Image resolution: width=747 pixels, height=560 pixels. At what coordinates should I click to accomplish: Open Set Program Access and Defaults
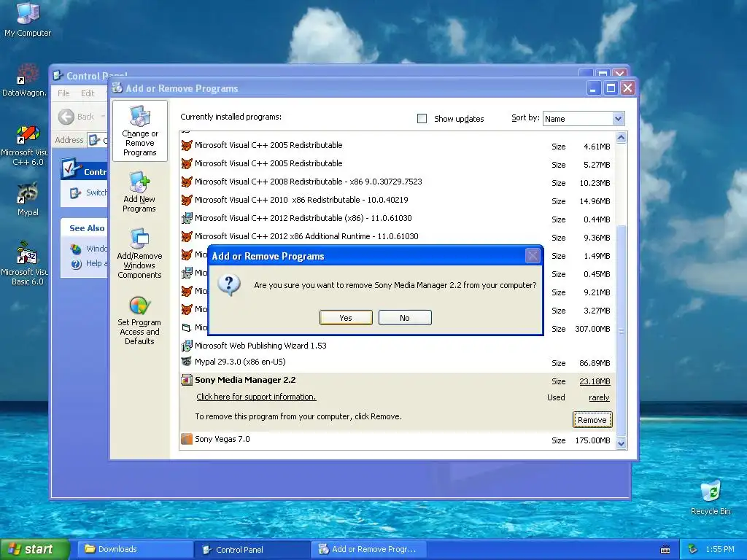coord(139,320)
